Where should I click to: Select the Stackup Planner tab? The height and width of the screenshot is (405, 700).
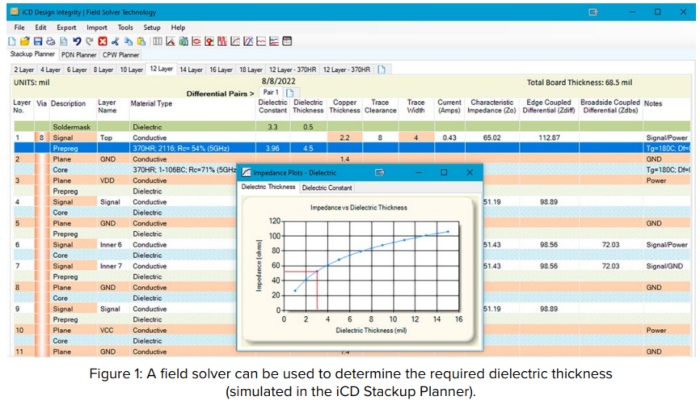coord(33,54)
